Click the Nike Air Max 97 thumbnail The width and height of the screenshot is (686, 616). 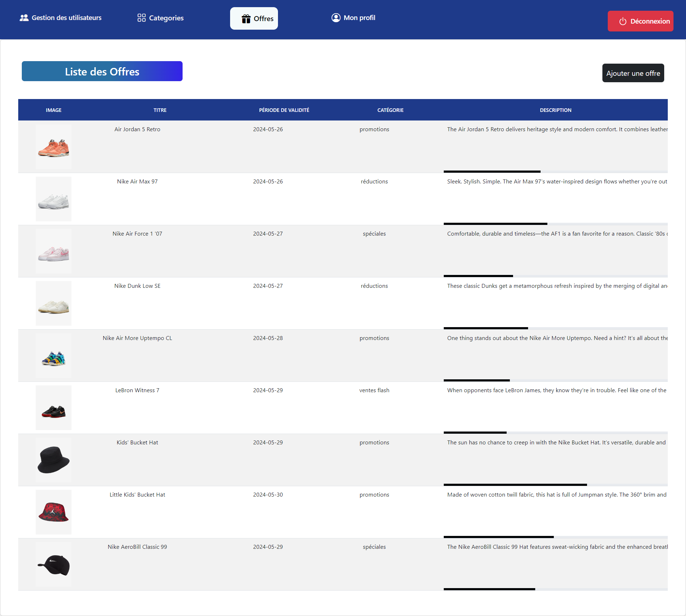54,199
